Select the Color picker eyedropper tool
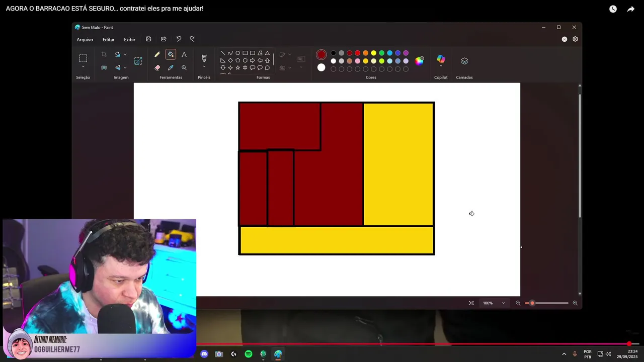The height and width of the screenshot is (362, 644). tap(171, 67)
